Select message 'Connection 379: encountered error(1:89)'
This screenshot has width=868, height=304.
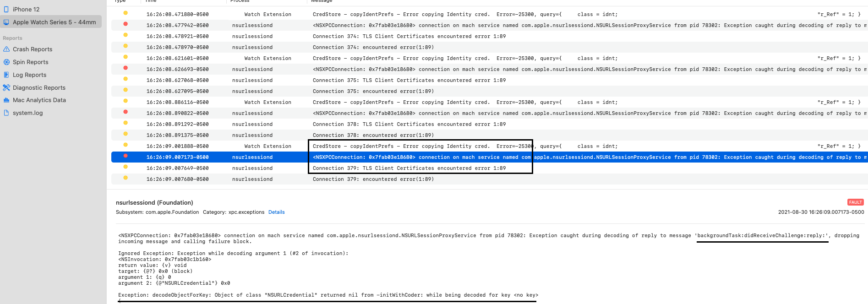point(373,179)
